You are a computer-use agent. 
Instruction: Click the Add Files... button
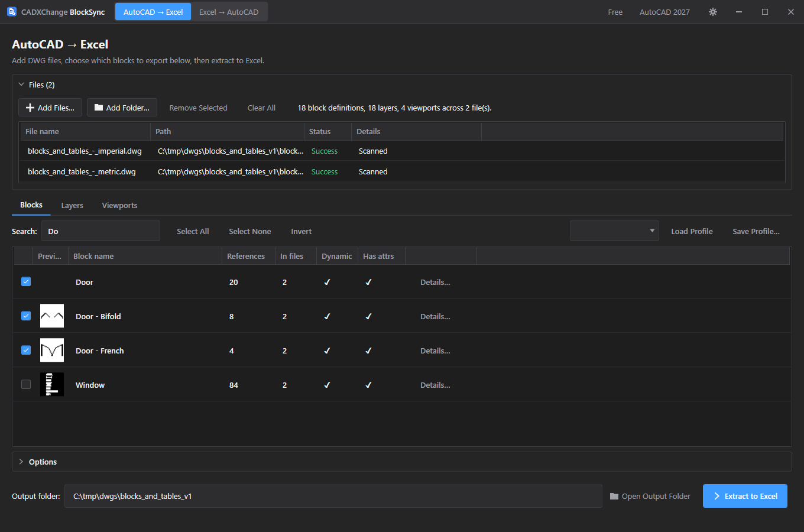coord(50,108)
